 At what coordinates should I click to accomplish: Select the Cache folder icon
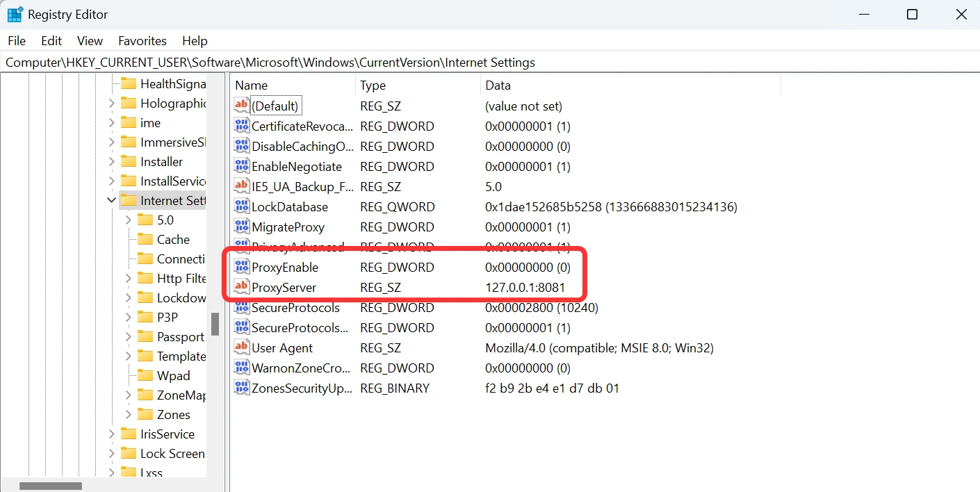[x=145, y=239]
